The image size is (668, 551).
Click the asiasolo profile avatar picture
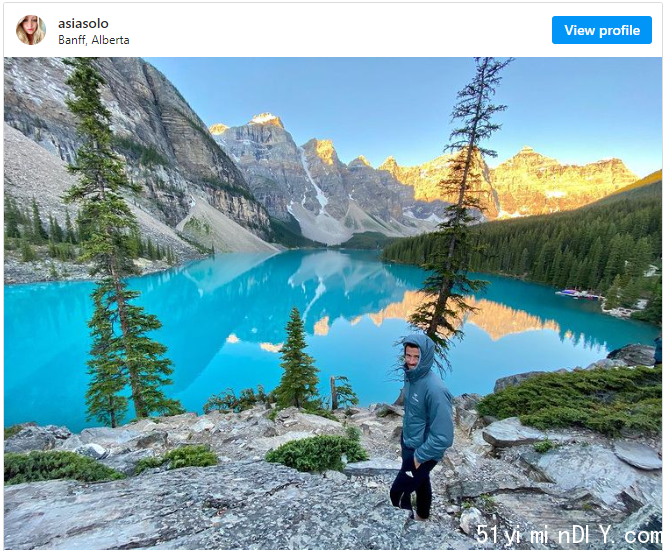coord(31,30)
